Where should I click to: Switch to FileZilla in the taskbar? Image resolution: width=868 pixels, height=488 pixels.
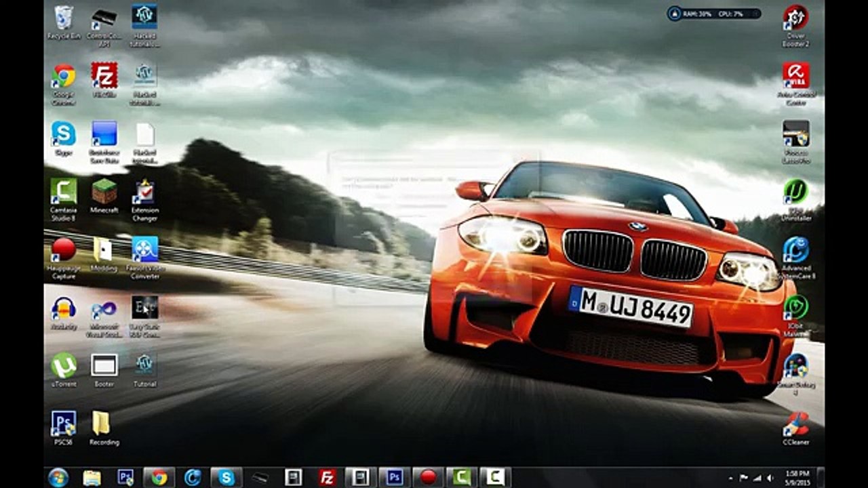[x=328, y=477]
